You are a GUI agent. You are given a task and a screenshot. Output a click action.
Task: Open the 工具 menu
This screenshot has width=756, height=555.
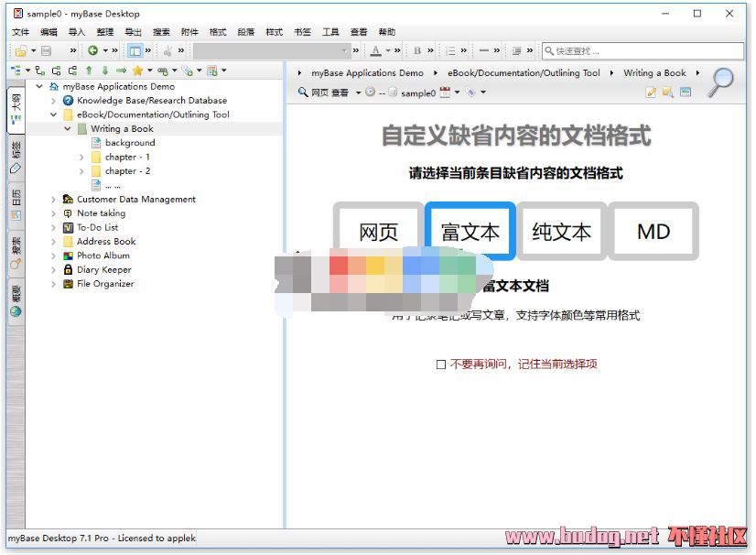(x=330, y=32)
